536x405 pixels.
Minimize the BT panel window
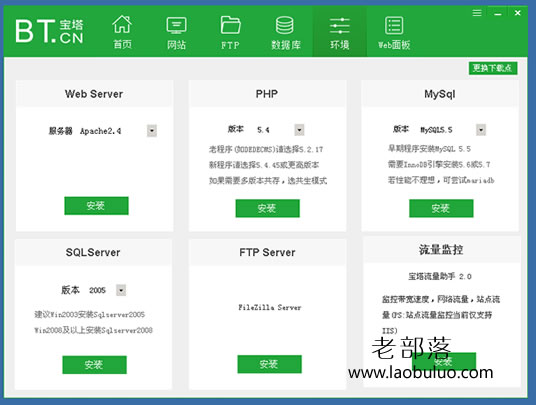click(498, 14)
